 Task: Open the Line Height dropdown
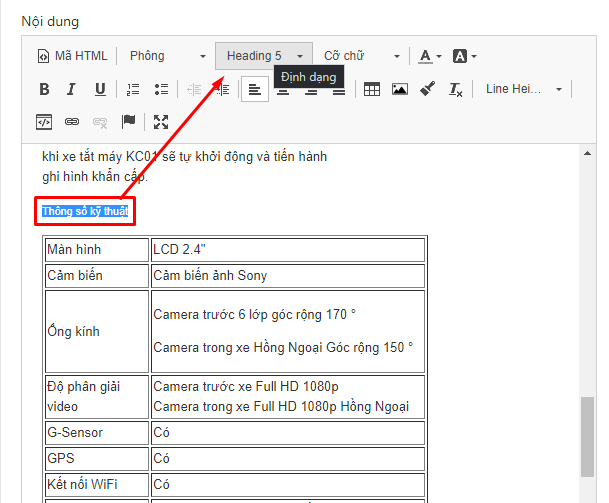click(x=523, y=89)
